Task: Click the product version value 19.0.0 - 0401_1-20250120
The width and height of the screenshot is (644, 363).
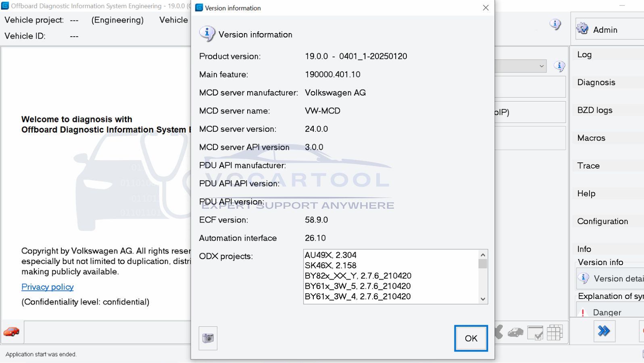Action: (356, 56)
